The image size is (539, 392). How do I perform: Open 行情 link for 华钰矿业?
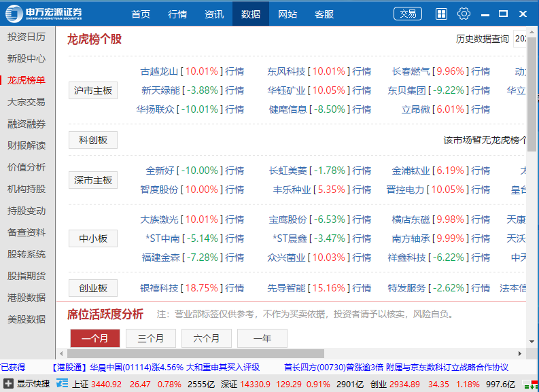[x=362, y=90]
